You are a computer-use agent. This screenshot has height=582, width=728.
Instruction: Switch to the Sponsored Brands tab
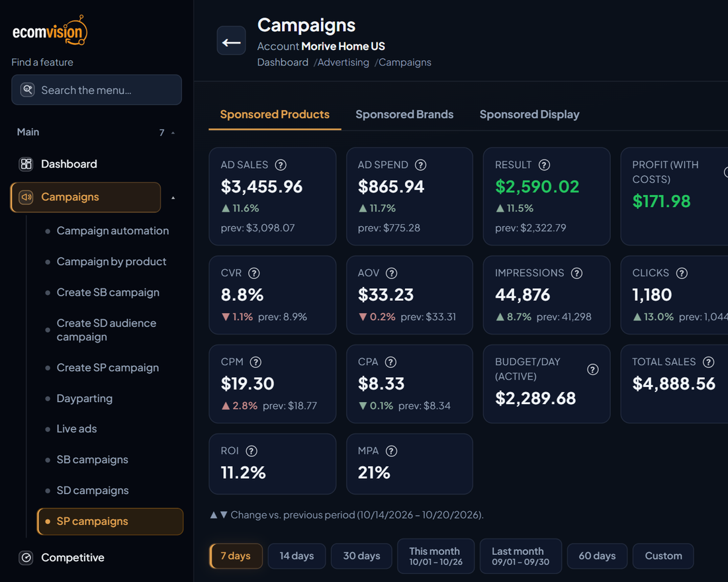pyautogui.click(x=404, y=114)
